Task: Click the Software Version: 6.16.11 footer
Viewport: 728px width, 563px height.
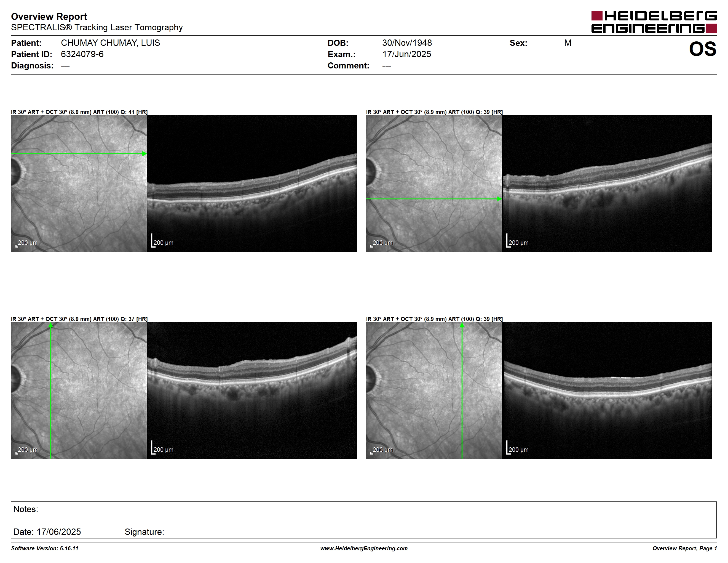Action: coord(45,548)
